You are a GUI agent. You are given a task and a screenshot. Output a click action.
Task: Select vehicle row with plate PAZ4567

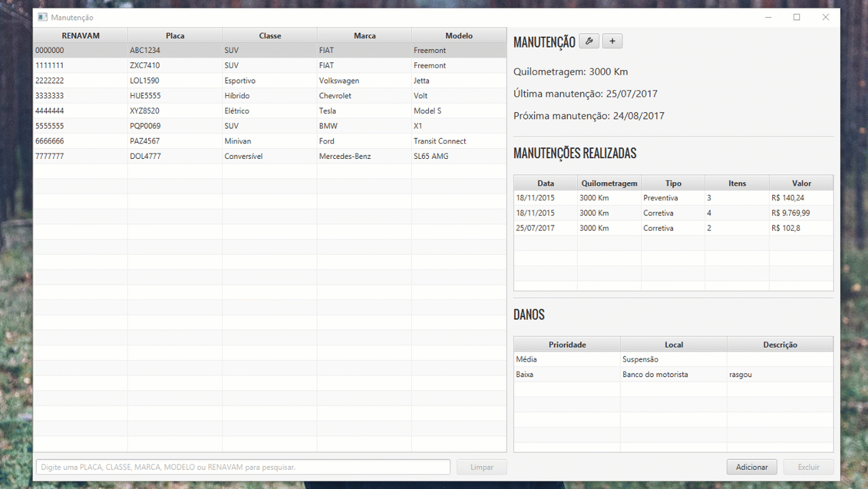[x=270, y=141]
